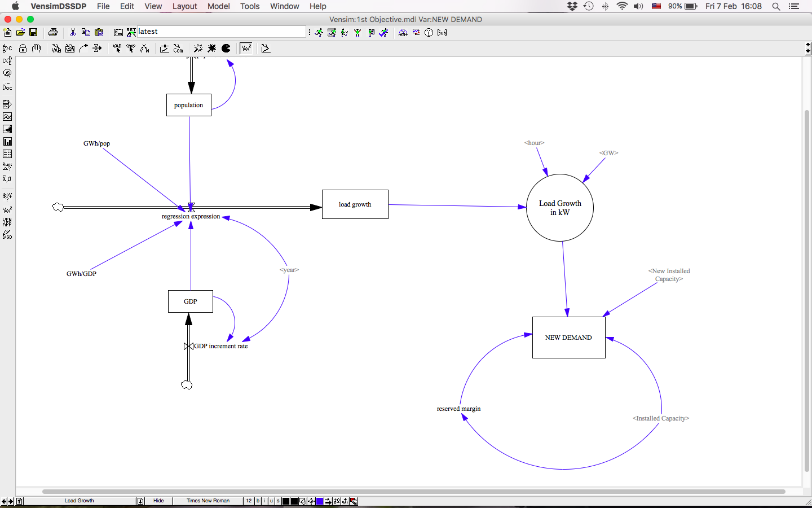
Task: Click the Set Up Simulation (SET) icon
Action: [x=131, y=33]
